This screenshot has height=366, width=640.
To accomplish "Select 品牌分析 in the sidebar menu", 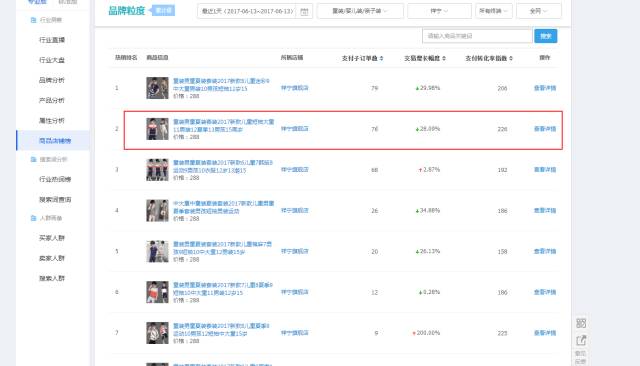I will pos(52,80).
